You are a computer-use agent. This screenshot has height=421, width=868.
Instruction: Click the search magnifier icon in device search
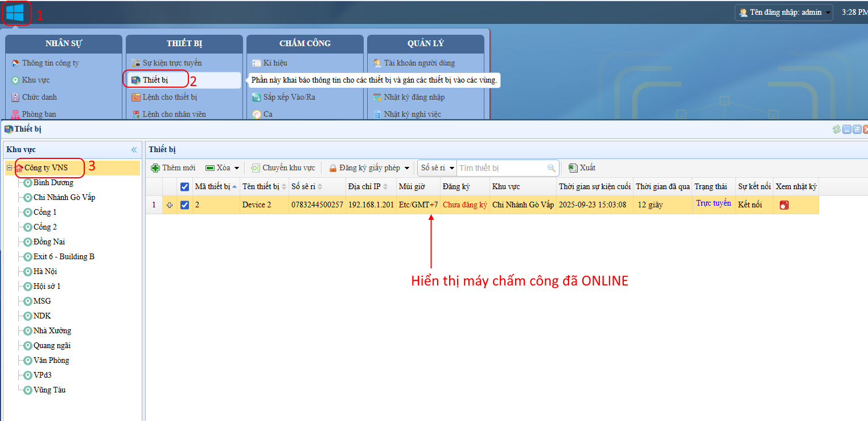[x=551, y=168]
